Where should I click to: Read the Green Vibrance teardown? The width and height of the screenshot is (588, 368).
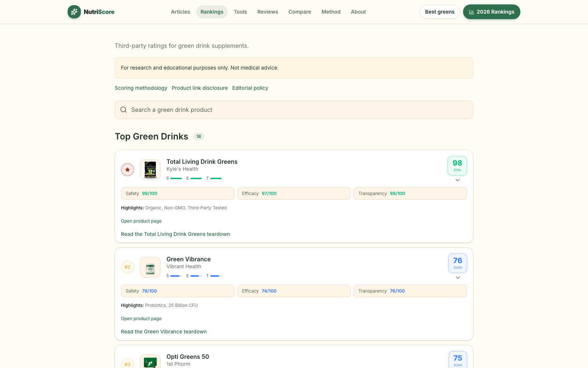(x=164, y=332)
